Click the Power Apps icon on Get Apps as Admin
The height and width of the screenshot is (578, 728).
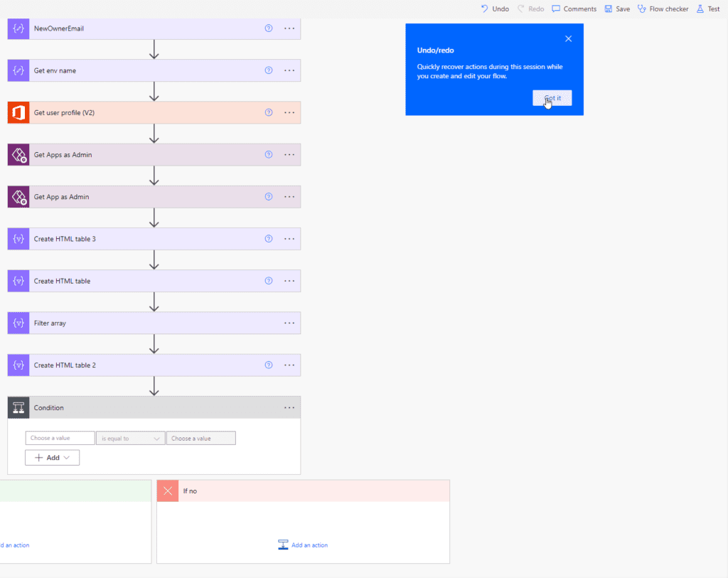(17, 154)
